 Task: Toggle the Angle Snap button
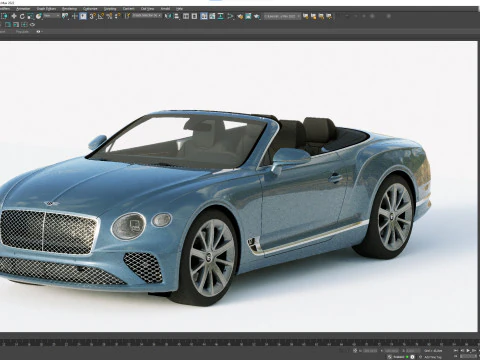point(101,16)
